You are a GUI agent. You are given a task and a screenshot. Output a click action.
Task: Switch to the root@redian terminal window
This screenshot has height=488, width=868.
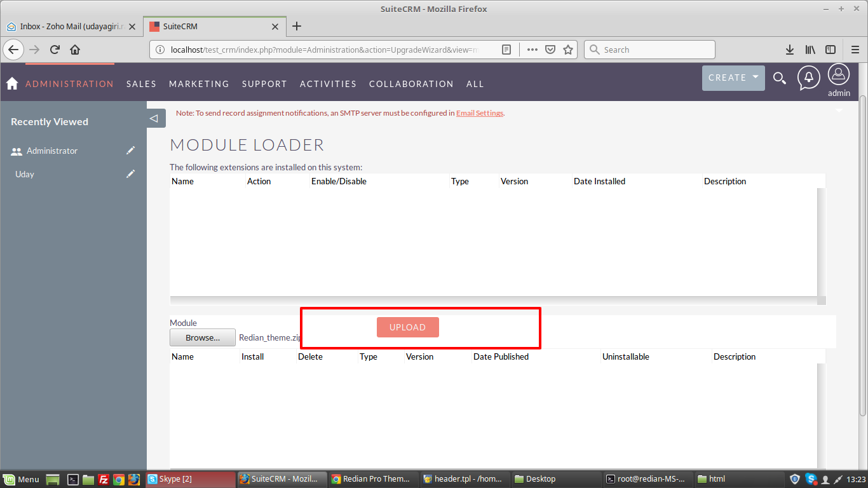648,480
